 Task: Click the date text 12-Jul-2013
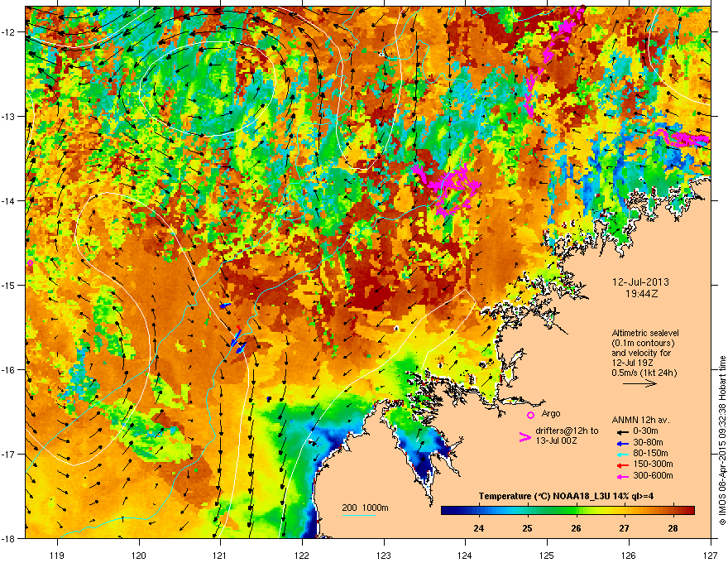[x=640, y=282]
